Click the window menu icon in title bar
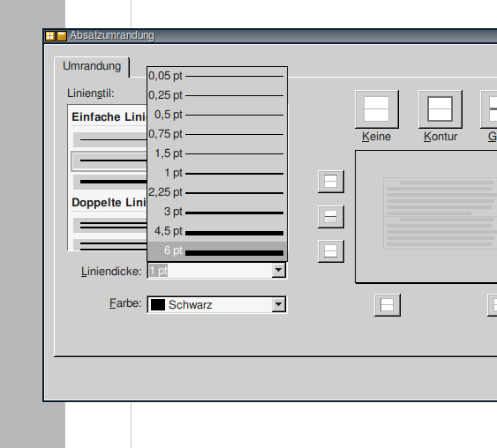The image size is (497, 448). 50,36
